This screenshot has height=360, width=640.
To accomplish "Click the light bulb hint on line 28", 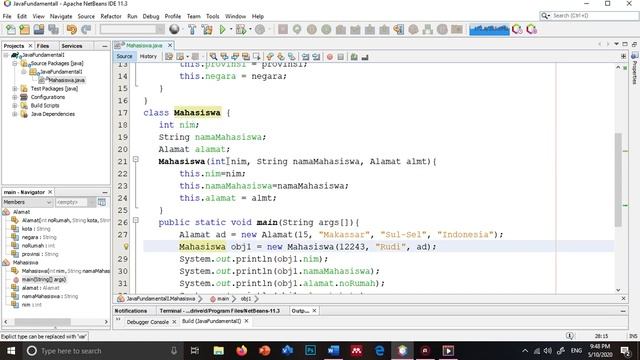I will pyautogui.click(x=126, y=247).
